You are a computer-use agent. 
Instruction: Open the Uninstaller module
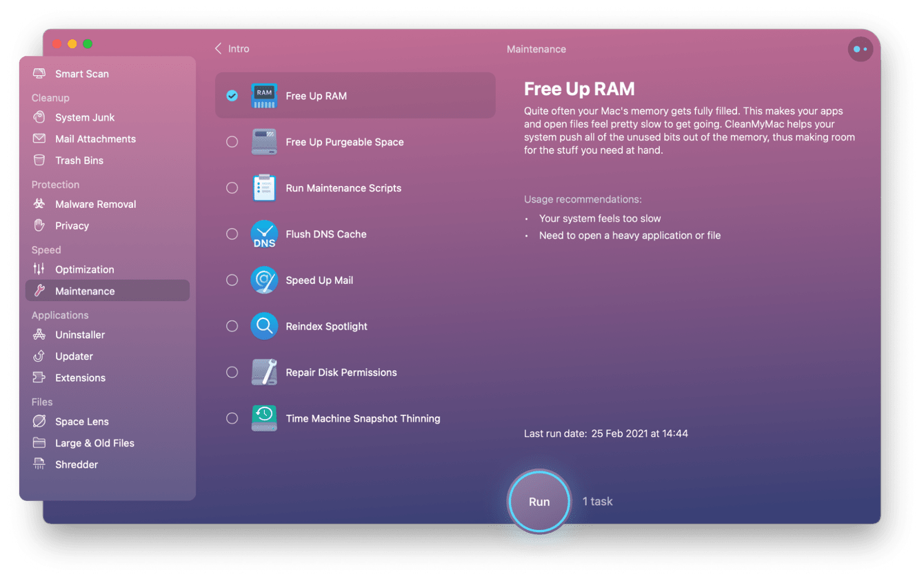(108, 334)
